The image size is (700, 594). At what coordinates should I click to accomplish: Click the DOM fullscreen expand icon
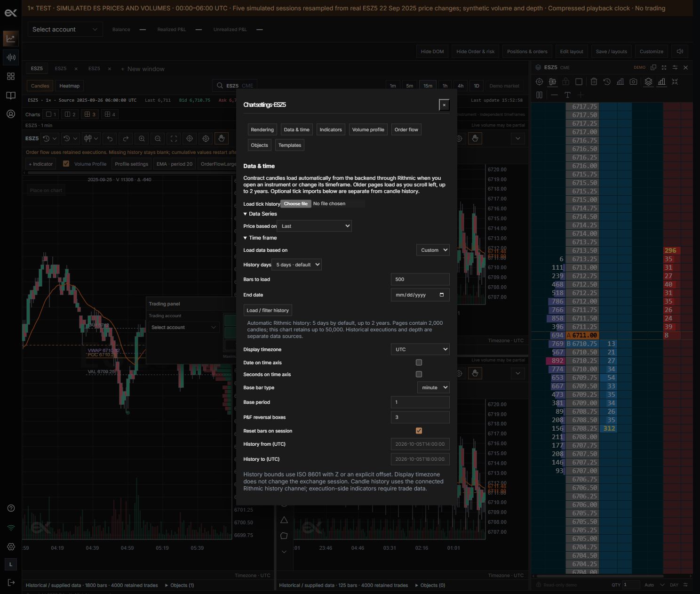[664, 67]
